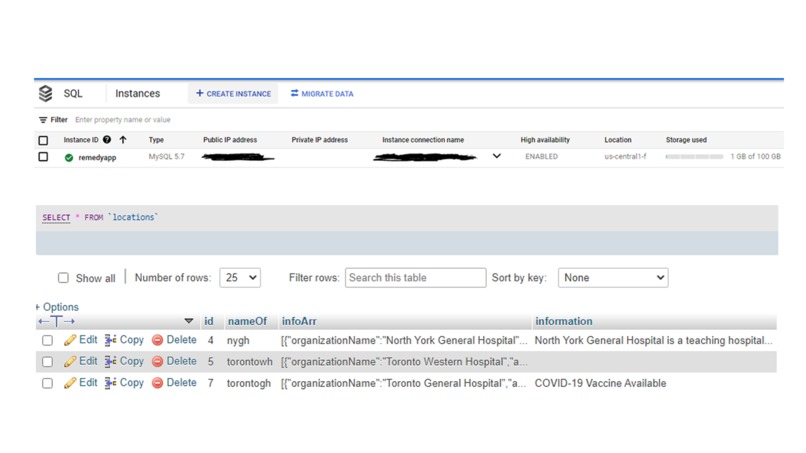Sort by the information column header
This screenshot has height=453, width=806.
click(564, 321)
